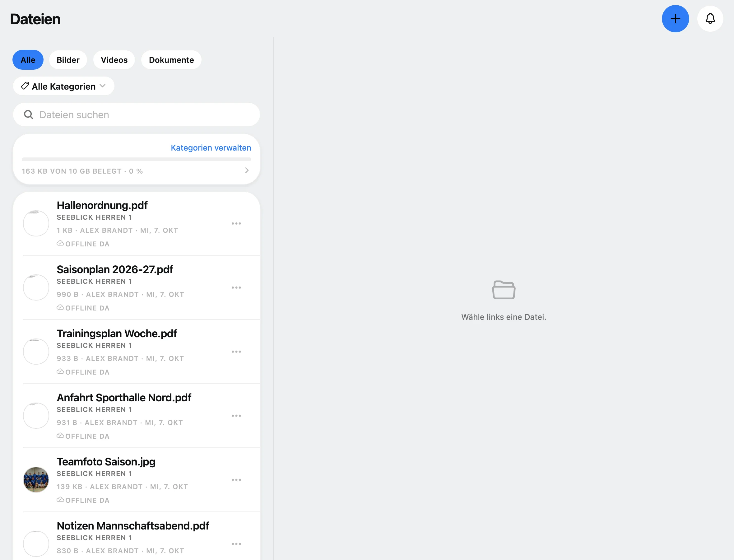
Task: Open storage details via chevron arrow
Action: [x=247, y=170]
